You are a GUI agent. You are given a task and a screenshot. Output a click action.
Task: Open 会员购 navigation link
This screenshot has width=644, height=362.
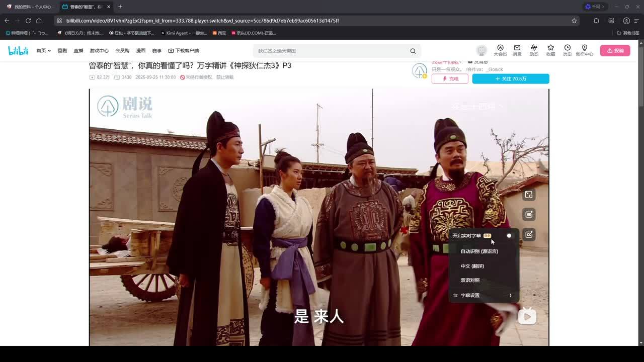click(x=122, y=51)
